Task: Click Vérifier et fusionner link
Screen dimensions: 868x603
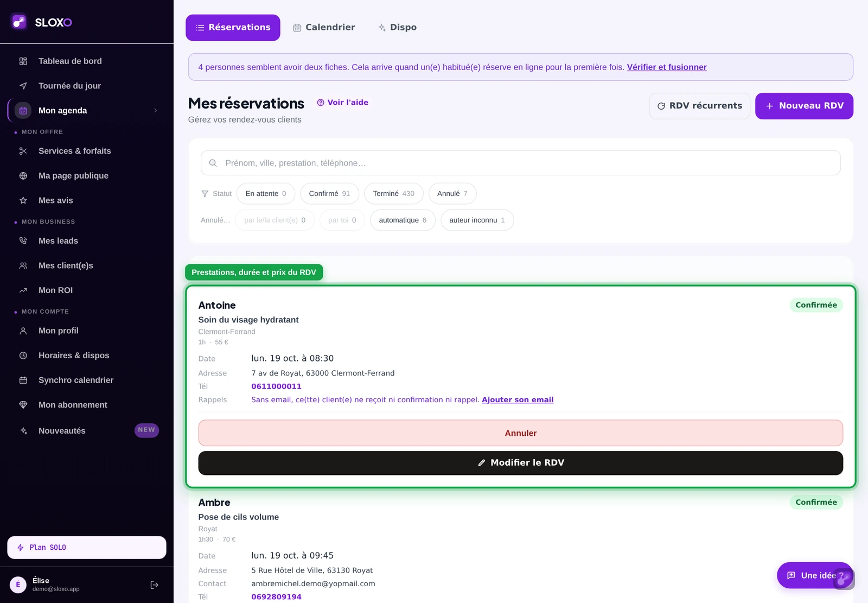Action: 667,67
